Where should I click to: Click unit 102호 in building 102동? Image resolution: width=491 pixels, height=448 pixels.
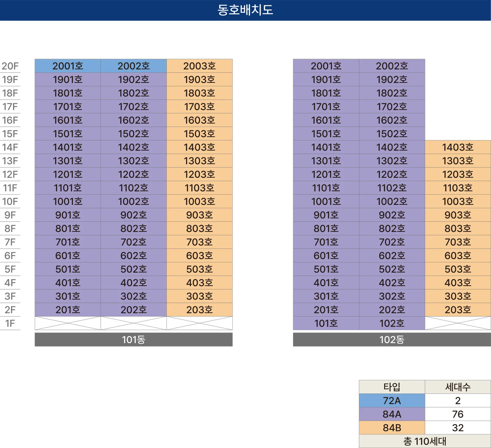point(392,323)
